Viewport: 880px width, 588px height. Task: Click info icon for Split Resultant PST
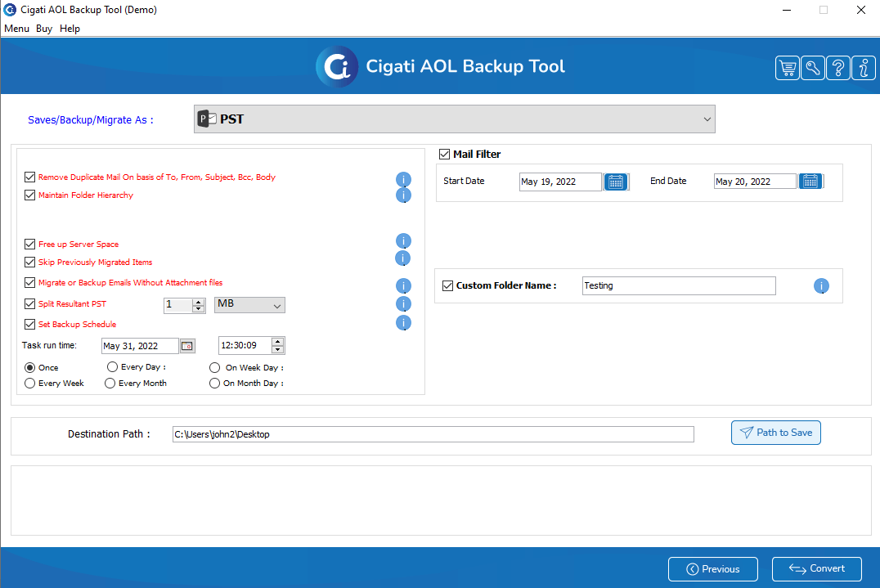point(403,304)
